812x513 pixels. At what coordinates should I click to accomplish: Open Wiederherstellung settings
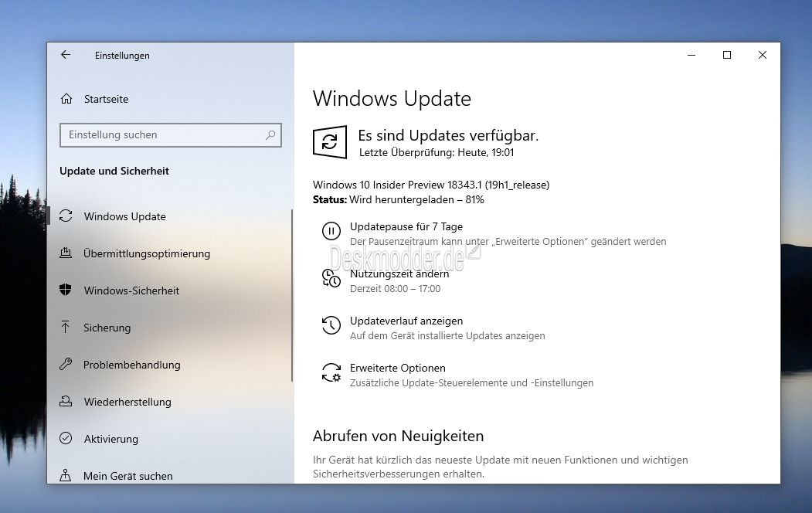click(x=127, y=402)
